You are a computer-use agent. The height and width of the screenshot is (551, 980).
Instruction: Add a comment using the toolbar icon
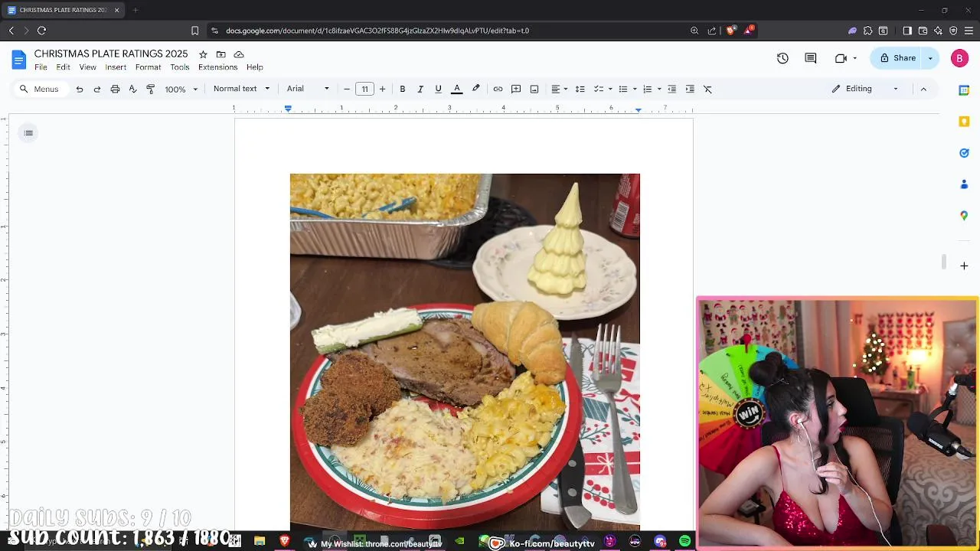coord(516,89)
